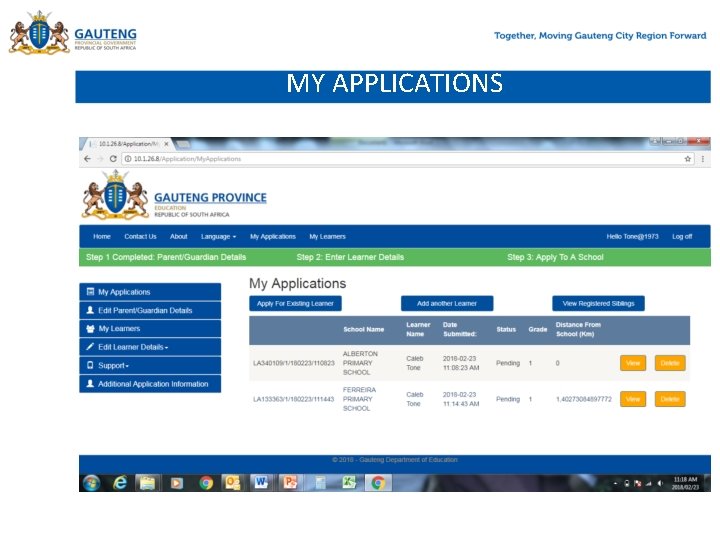Expand the Language dropdown in the navbar
The width and height of the screenshot is (720, 540).
coord(218,236)
